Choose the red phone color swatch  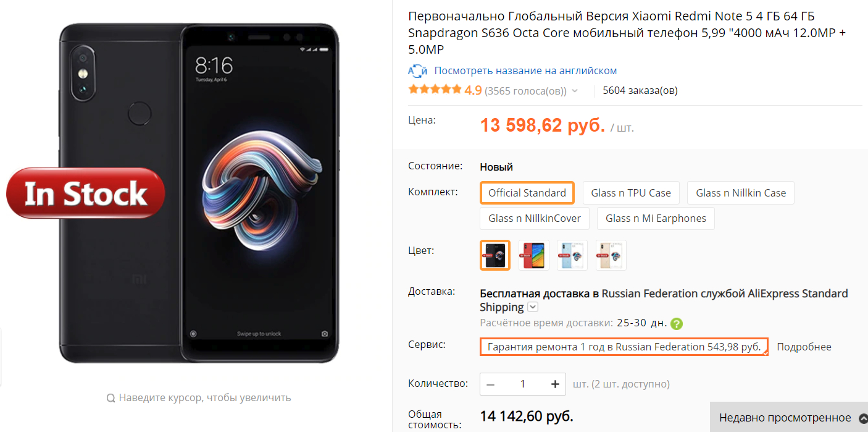[x=534, y=255]
